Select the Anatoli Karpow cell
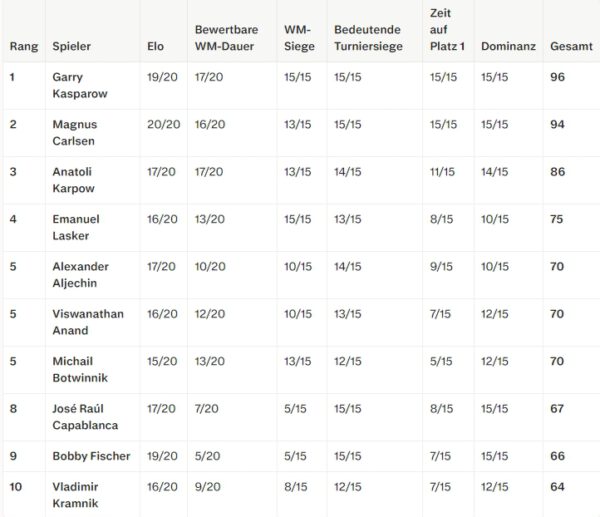 (x=73, y=180)
